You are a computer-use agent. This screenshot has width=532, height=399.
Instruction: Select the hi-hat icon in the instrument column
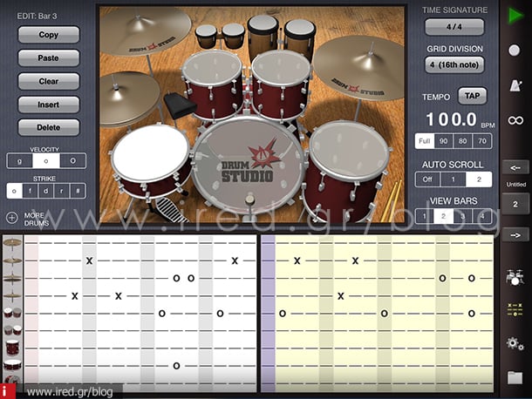pos(12,279)
